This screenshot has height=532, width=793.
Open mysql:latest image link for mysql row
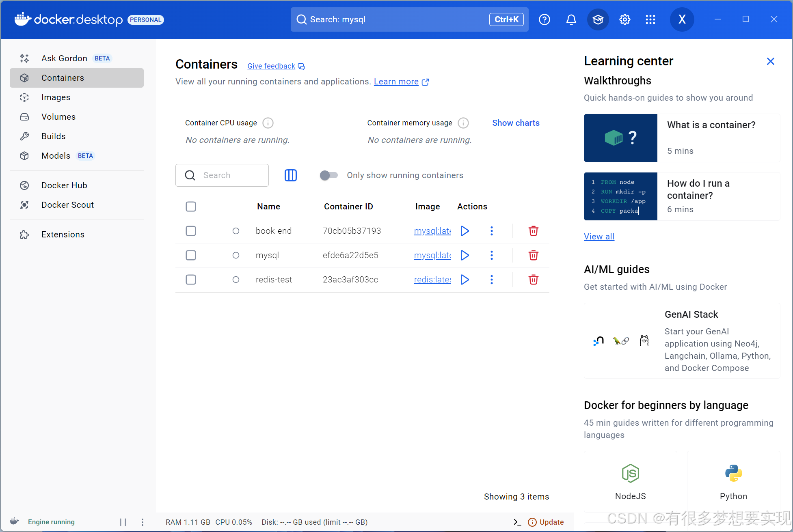coord(432,255)
